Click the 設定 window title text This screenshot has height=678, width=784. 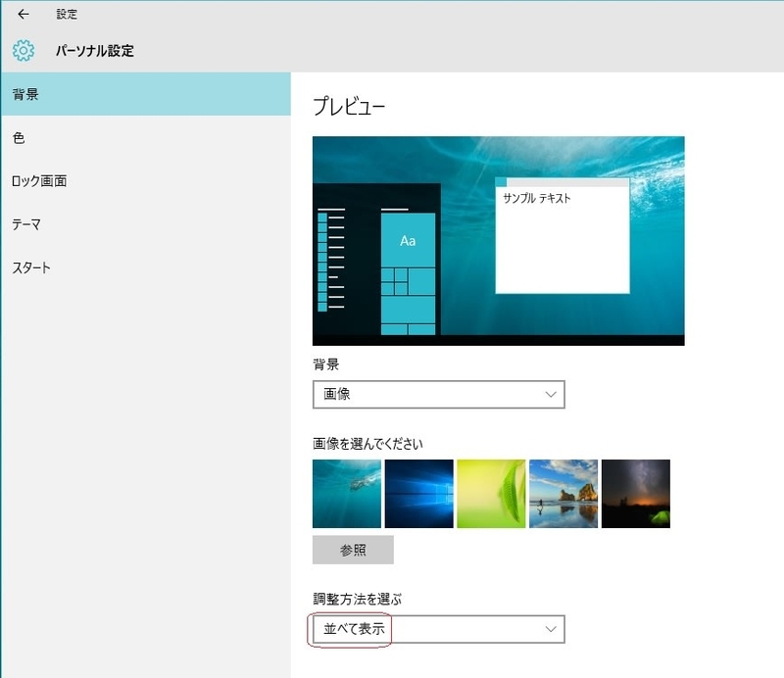[x=67, y=14]
